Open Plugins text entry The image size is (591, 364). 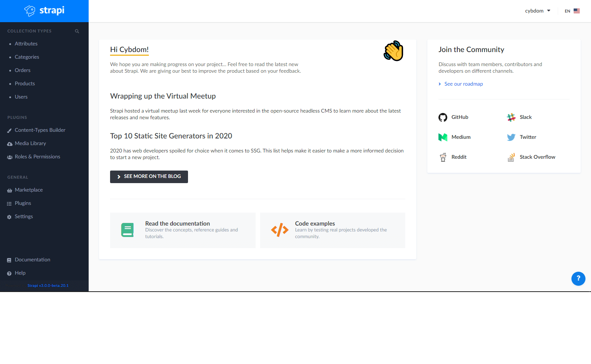[23, 203]
